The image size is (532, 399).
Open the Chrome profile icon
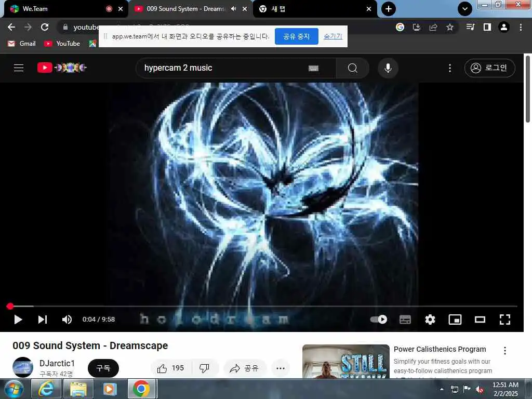(504, 27)
